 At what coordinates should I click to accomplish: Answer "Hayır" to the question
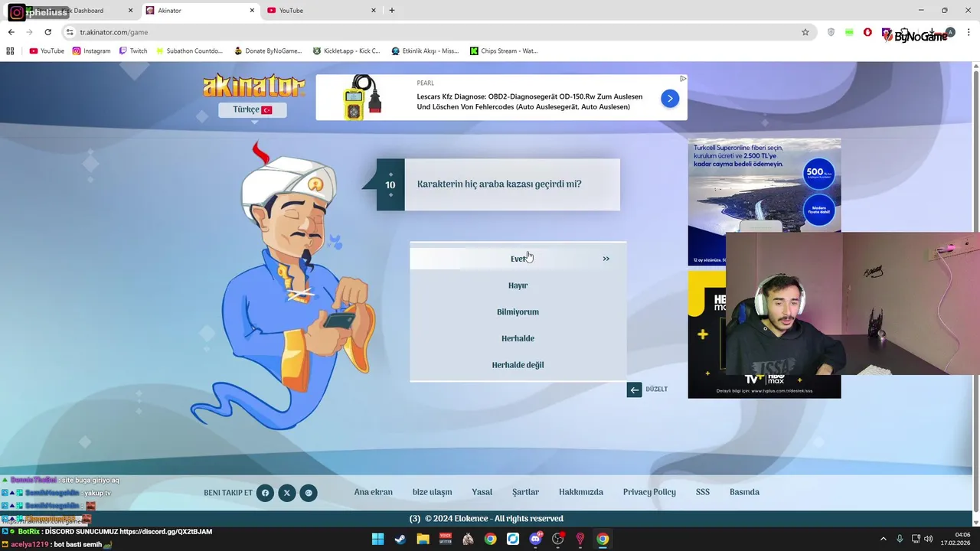(518, 285)
